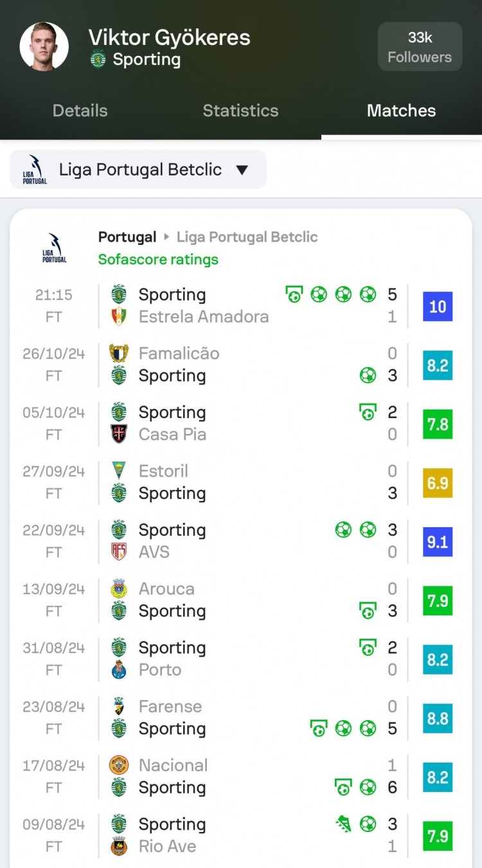Tap the Liga Portugal logo in the card header

click(54, 248)
